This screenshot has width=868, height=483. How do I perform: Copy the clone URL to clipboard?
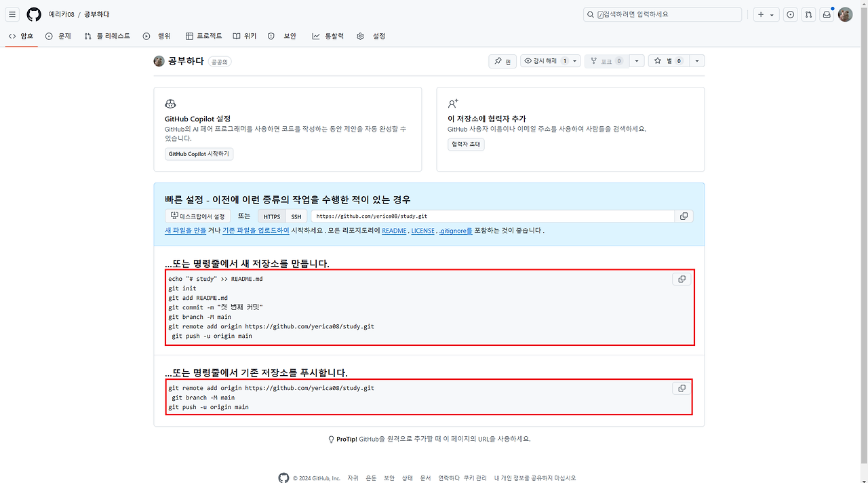[x=684, y=216]
